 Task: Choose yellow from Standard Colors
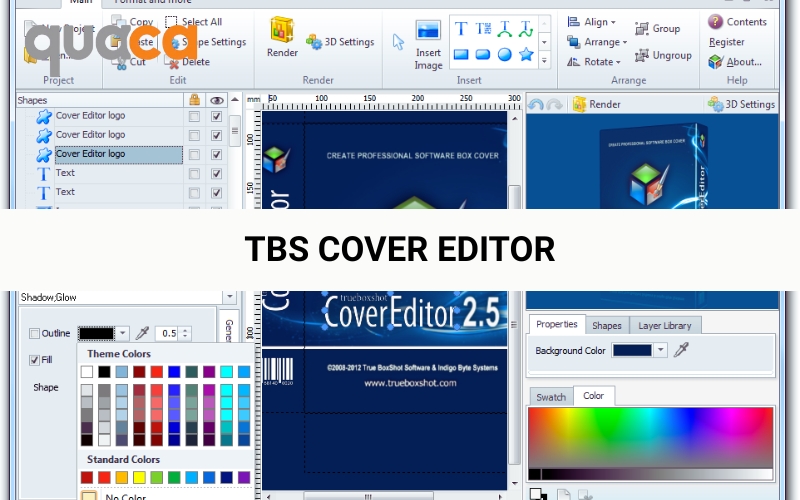139,478
